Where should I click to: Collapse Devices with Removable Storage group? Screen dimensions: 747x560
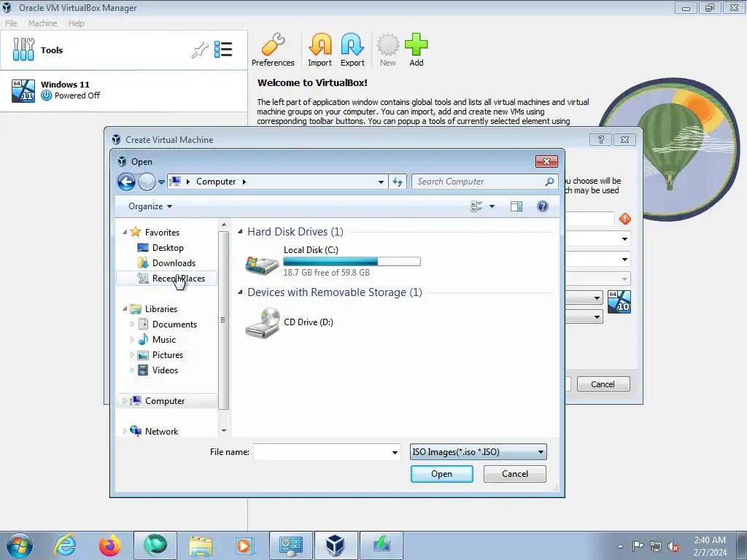(240, 292)
